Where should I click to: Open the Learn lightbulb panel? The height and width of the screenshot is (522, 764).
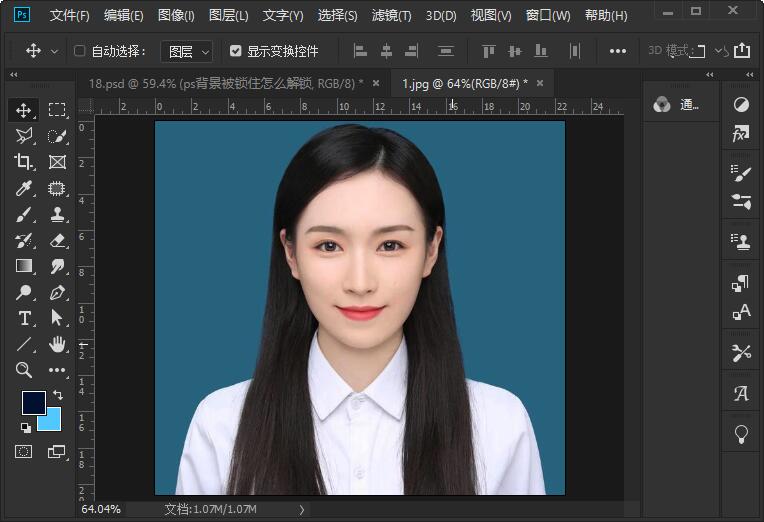(x=741, y=434)
